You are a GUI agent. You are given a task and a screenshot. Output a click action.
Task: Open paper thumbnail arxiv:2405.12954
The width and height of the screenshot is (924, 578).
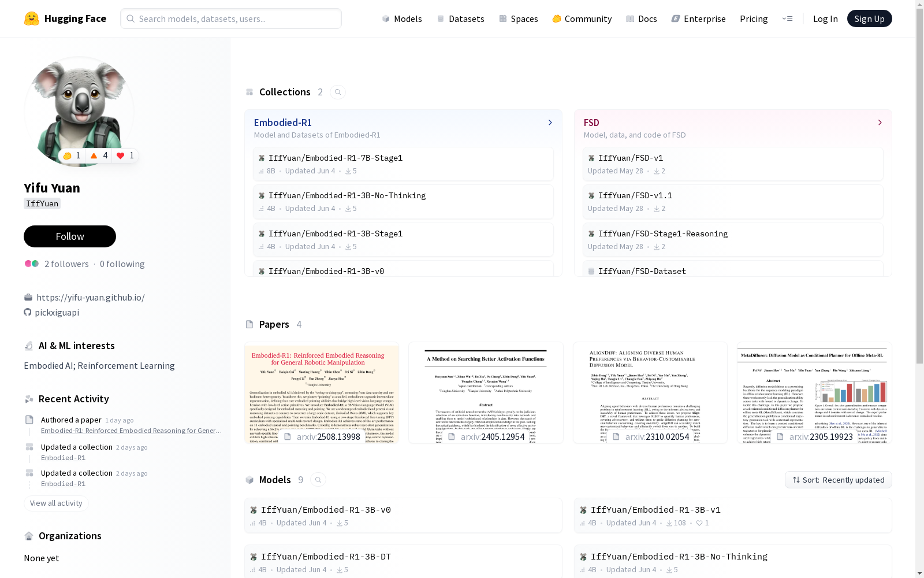[486, 393]
